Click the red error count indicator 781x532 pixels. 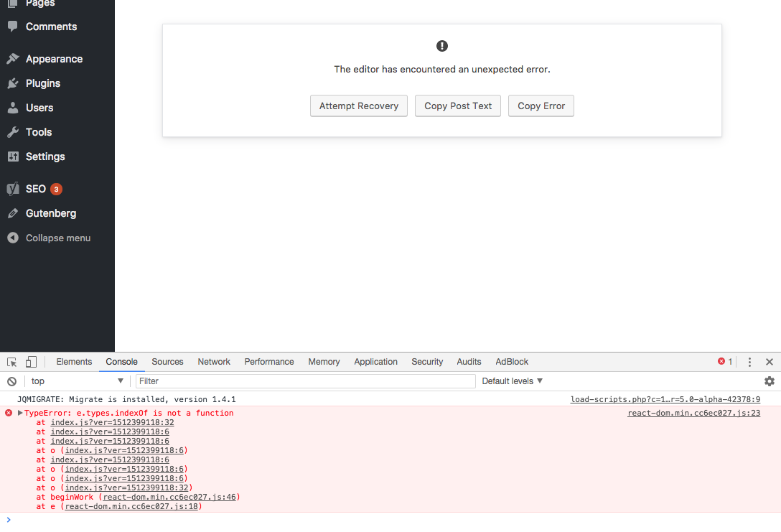(x=725, y=362)
